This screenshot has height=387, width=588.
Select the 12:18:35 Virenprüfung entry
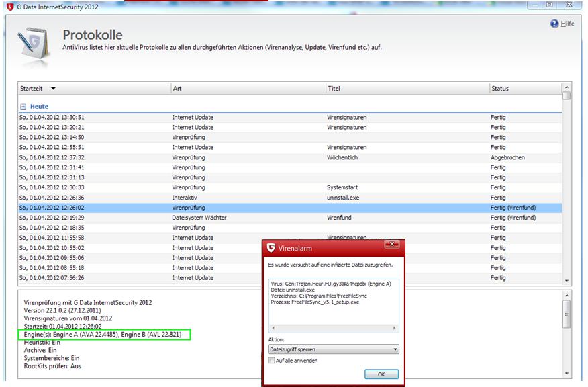coord(290,228)
